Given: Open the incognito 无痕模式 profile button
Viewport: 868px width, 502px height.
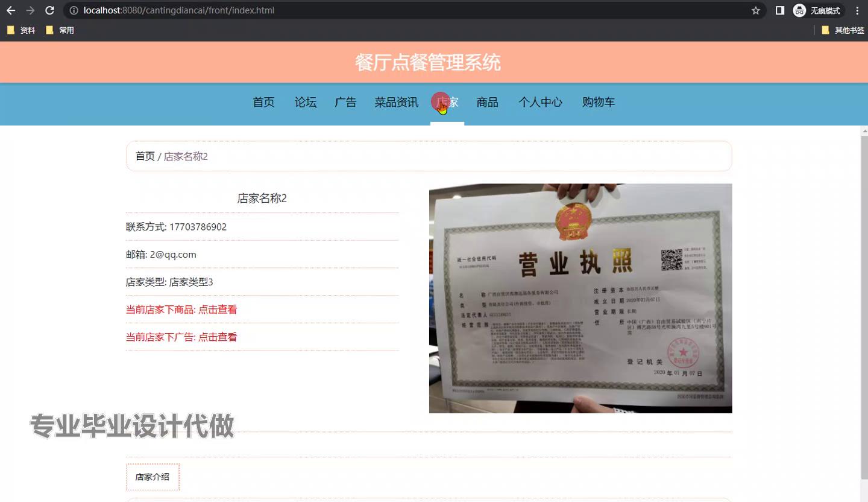Looking at the screenshot, I should click(817, 10).
